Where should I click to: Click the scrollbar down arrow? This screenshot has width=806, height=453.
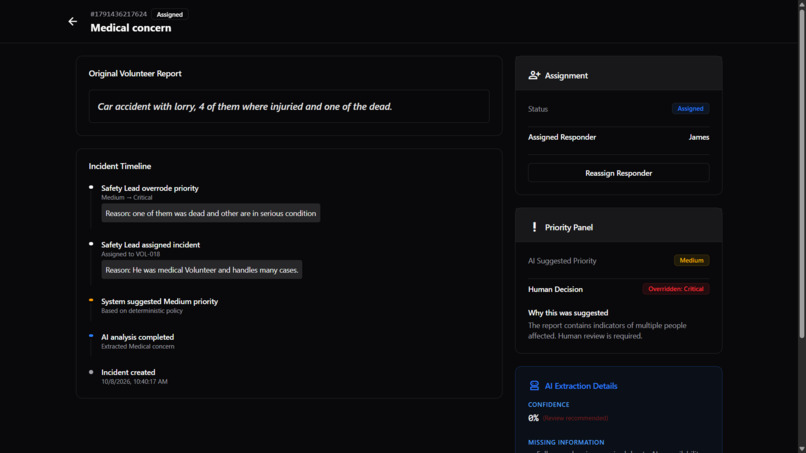[801, 449]
